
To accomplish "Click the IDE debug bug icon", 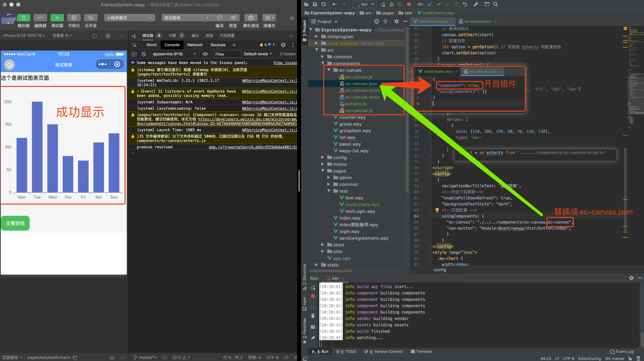I will click(x=391, y=4).
